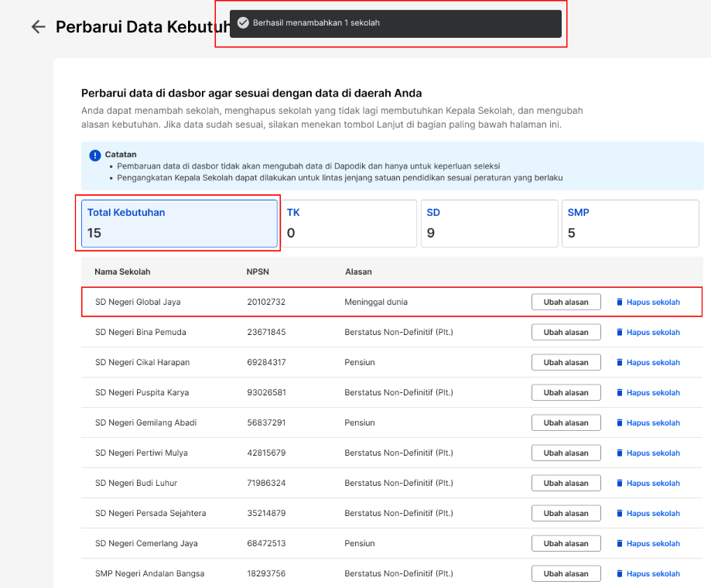711x588 pixels.
Task: Go back using the left arrow icon
Action: [x=38, y=27]
